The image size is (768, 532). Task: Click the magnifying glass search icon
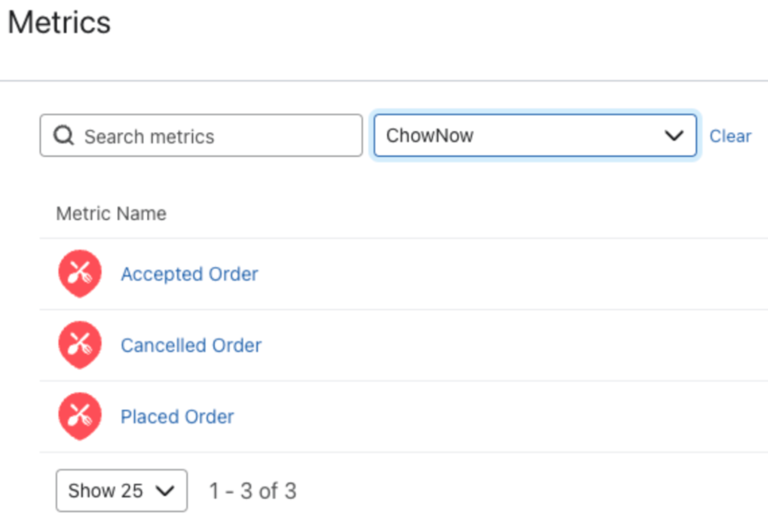pos(63,136)
